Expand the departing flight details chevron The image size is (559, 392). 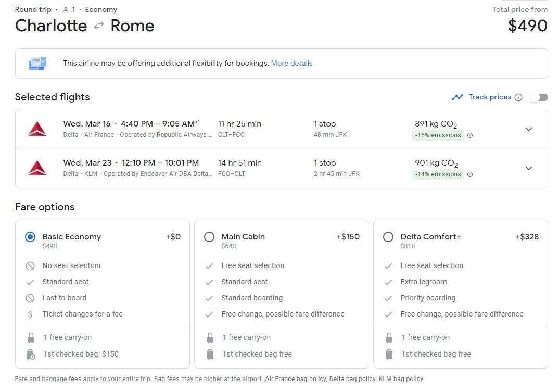pyautogui.click(x=529, y=129)
